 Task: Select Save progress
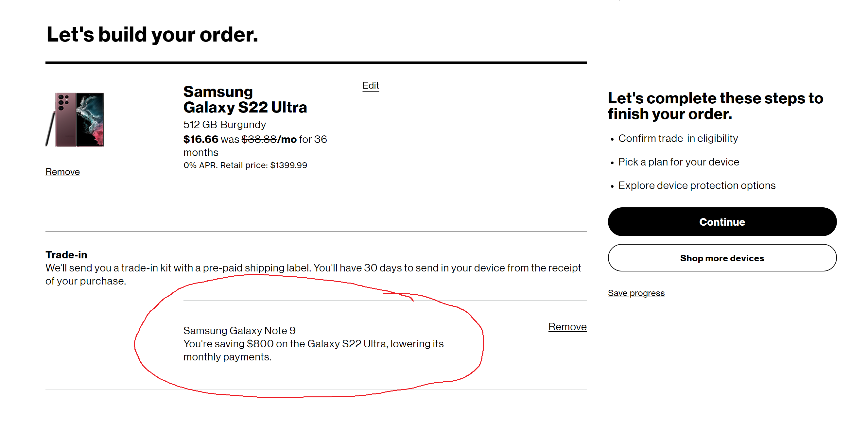coord(636,293)
